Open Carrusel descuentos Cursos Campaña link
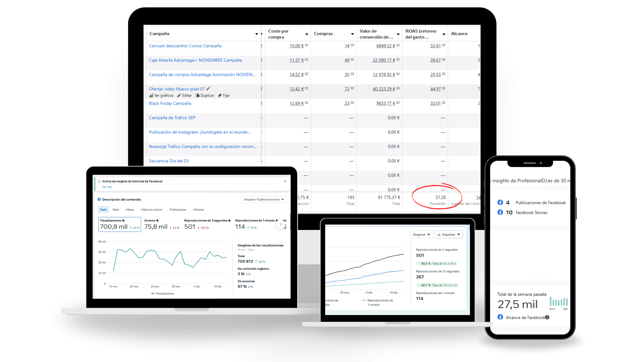 pyautogui.click(x=185, y=46)
